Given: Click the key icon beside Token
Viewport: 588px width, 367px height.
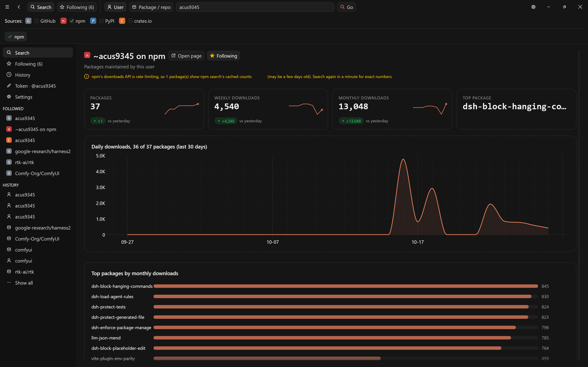Looking at the screenshot, I should click(x=9, y=86).
